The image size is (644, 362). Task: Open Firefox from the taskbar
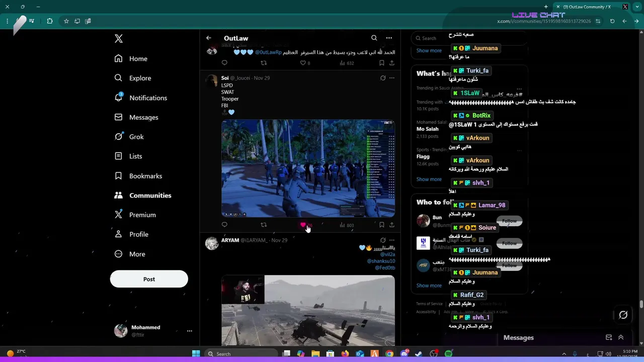(x=345, y=354)
